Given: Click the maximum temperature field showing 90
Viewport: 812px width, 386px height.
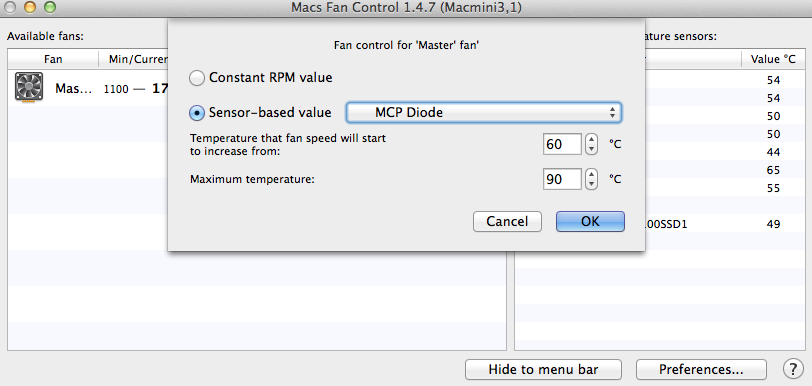Looking at the screenshot, I should pyautogui.click(x=562, y=179).
